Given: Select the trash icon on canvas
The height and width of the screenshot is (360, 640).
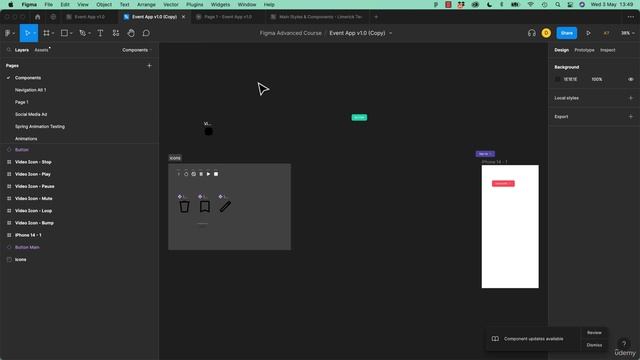Looking at the screenshot, I should 184,207.
